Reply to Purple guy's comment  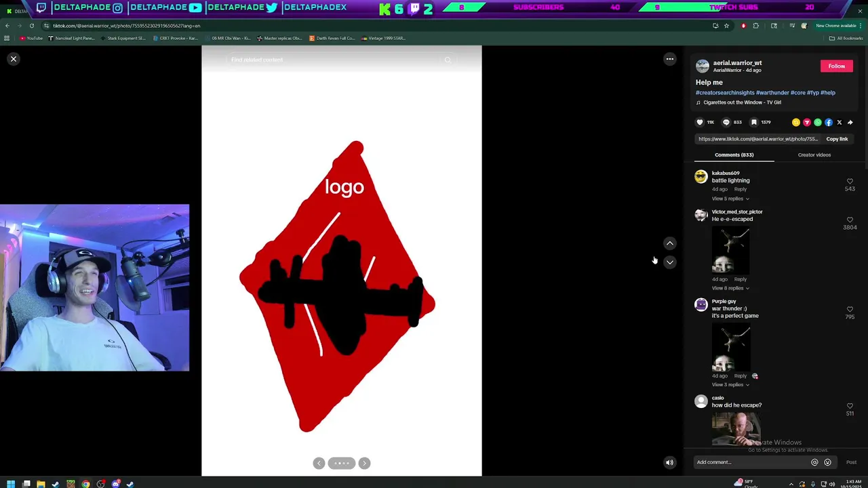point(741,375)
